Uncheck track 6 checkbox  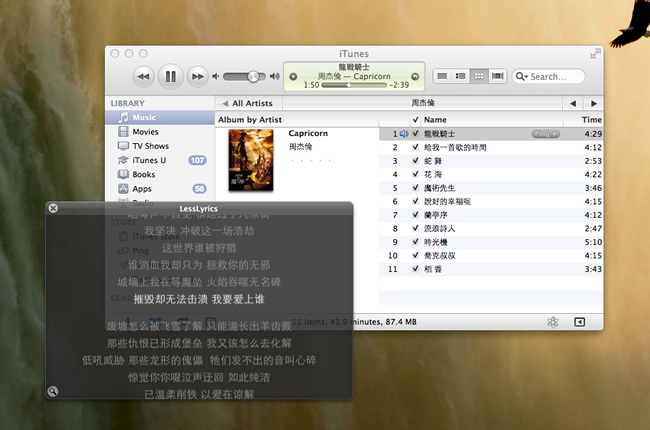[415, 202]
